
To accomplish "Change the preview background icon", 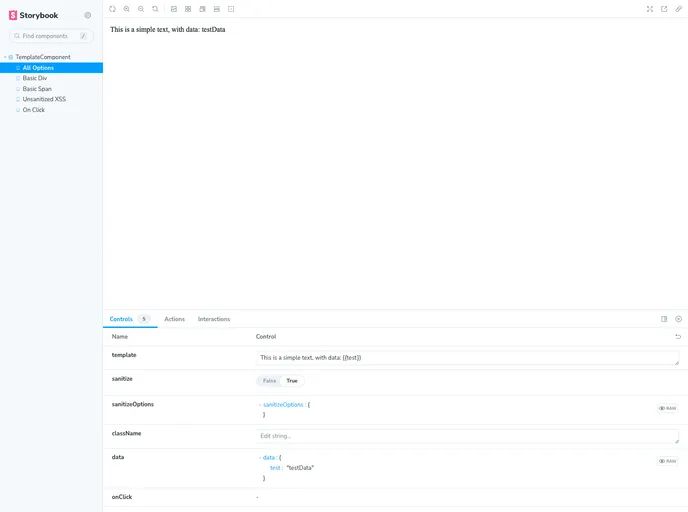I will pyautogui.click(x=174, y=9).
